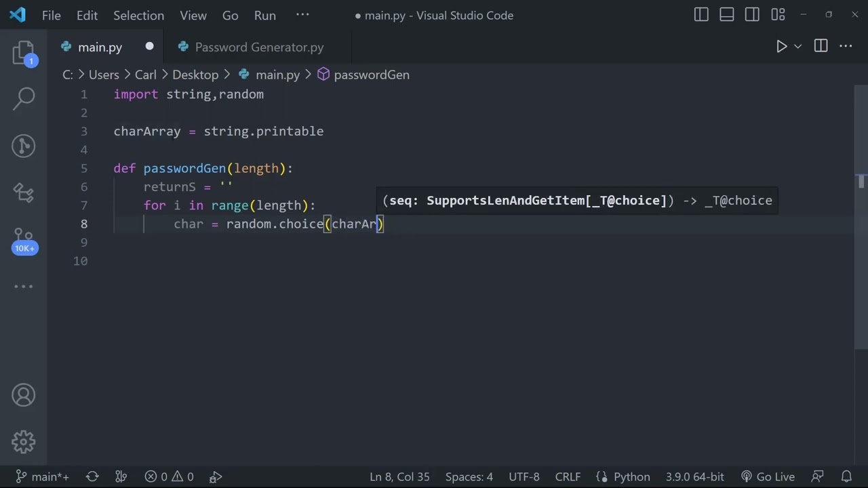Open the Explorer view in activity bar

tap(24, 53)
